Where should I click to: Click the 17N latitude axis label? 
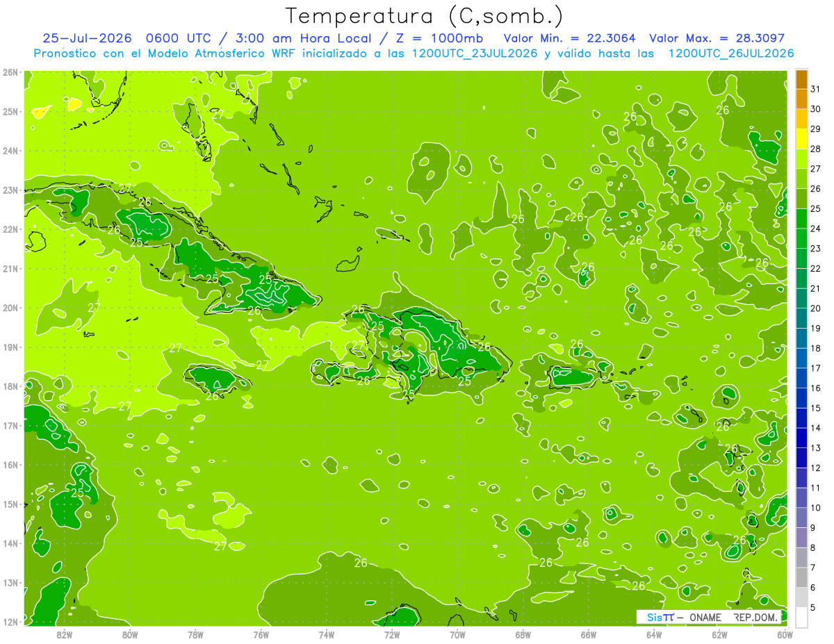pyautogui.click(x=10, y=425)
